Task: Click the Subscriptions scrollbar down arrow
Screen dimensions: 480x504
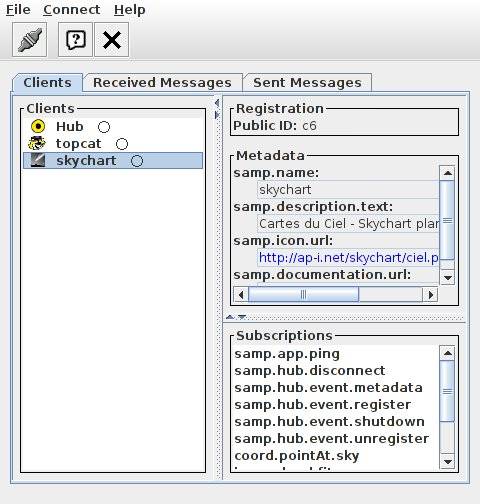Action: pyautogui.click(x=447, y=461)
